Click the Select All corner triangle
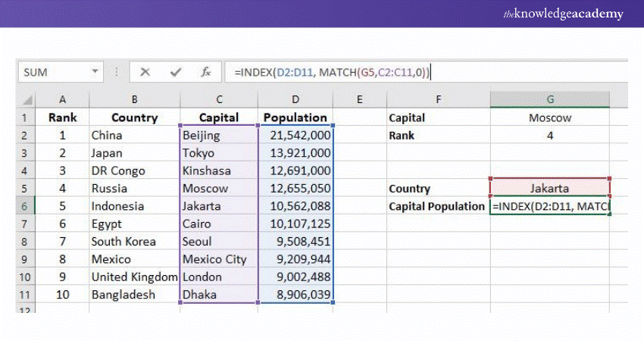This screenshot has height=341, width=644. (x=27, y=100)
